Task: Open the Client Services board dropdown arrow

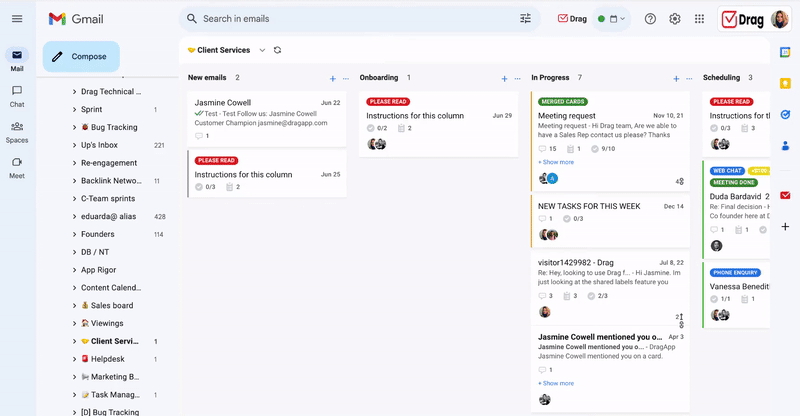Action: 262,50
